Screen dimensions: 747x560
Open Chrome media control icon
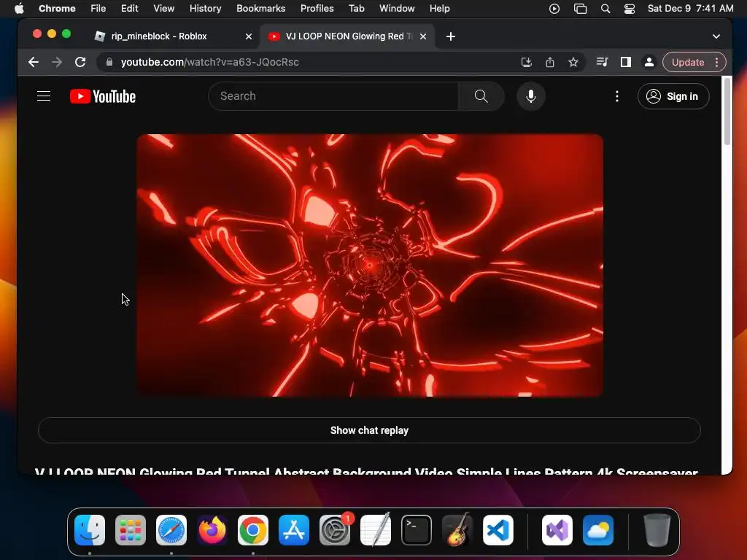click(x=602, y=62)
